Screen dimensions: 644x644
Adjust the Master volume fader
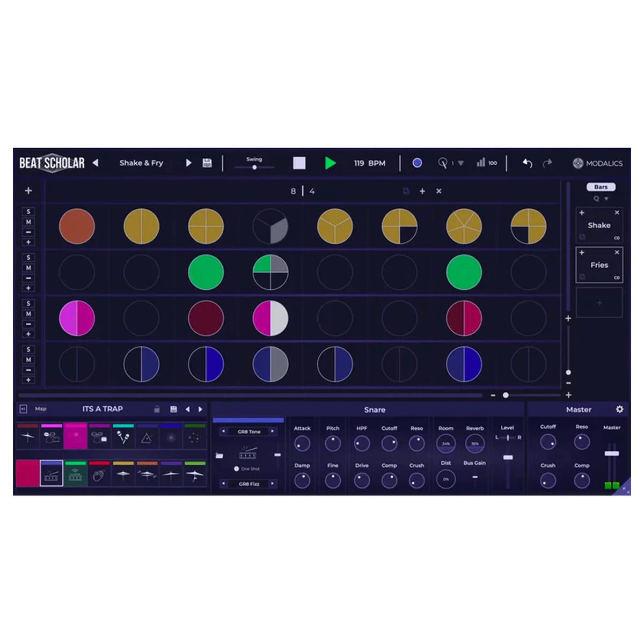tap(612, 453)
